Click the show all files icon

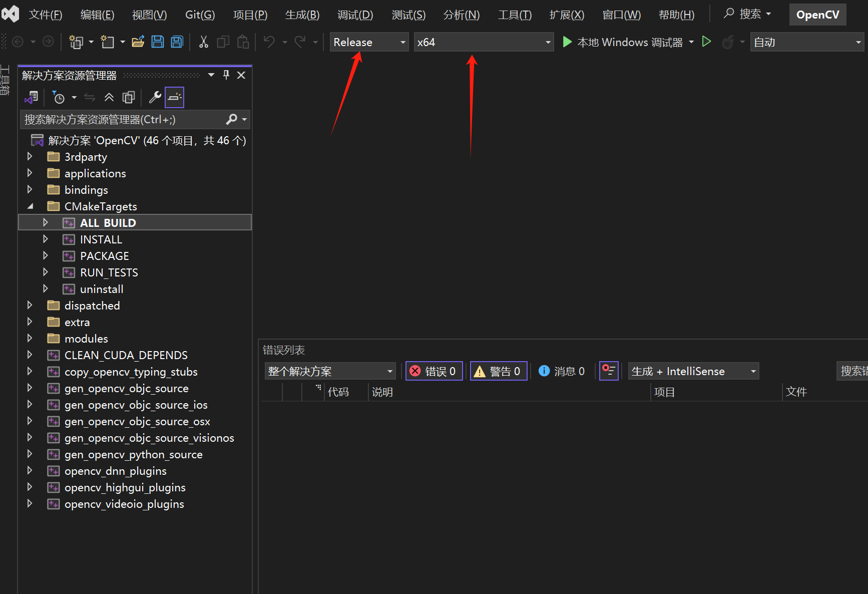click(129, 97)
